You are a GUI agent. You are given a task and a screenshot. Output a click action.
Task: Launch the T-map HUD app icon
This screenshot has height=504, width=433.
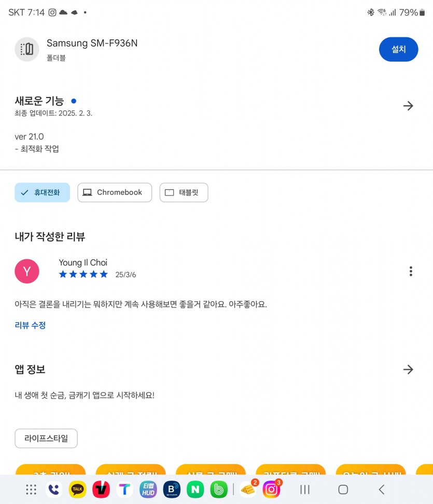[x=148, y=489]
